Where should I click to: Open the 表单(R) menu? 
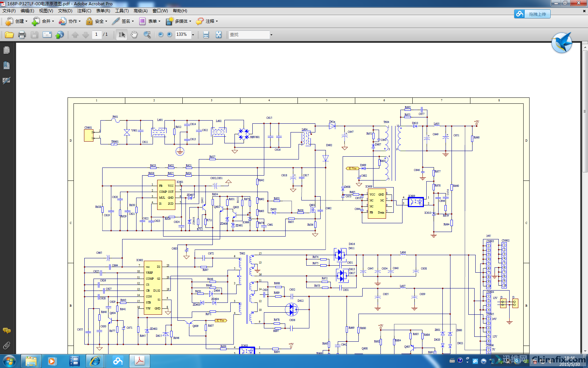tap(103, 11)
